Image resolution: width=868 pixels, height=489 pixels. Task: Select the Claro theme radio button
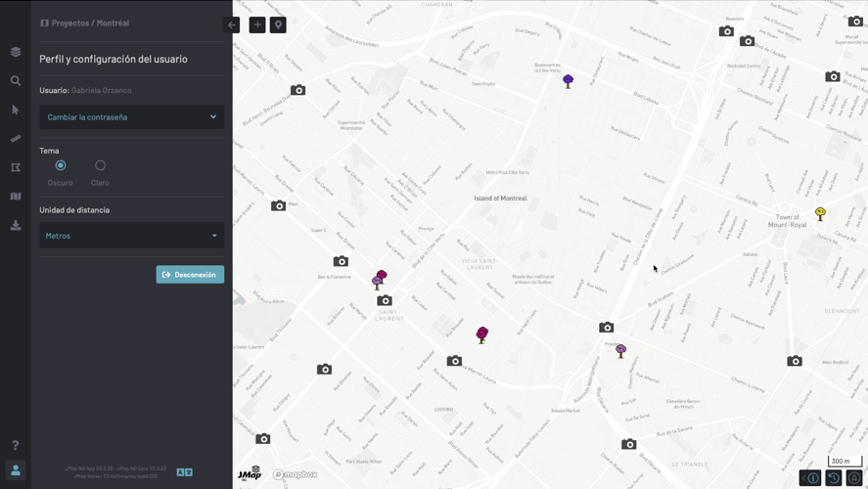[x=100, y=165]
